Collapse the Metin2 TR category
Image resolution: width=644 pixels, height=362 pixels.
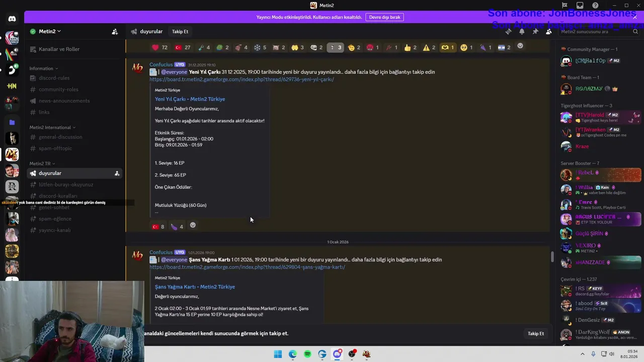point(42,163)
